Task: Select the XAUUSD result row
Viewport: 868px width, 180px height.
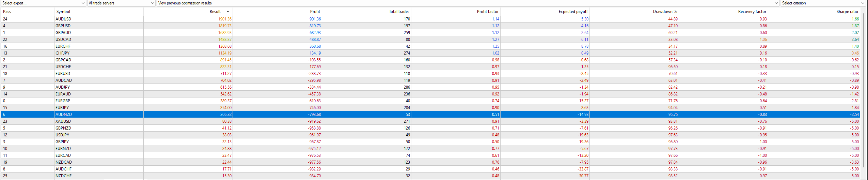Action: click(x=430, y=121)
